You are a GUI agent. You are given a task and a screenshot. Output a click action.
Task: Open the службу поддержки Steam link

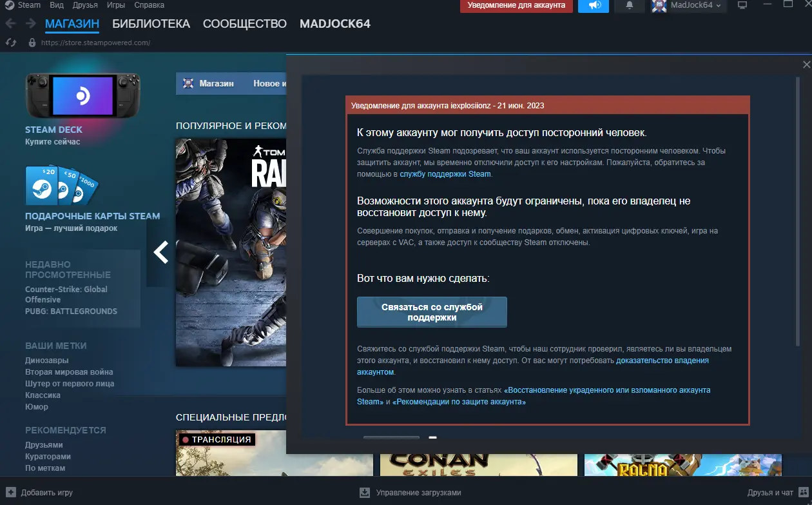point(445,174)
